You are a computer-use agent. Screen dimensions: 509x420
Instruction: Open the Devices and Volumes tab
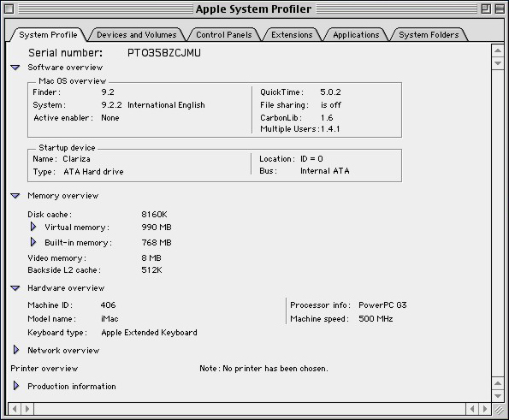coord(136,35)
